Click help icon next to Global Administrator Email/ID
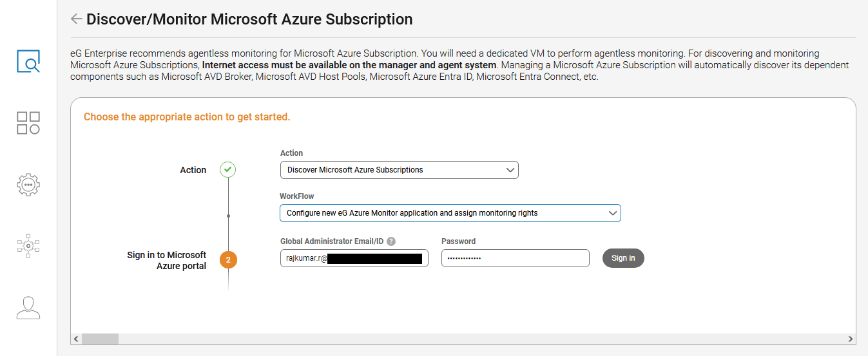The image size is (868, 356). (x=391, y=241)
